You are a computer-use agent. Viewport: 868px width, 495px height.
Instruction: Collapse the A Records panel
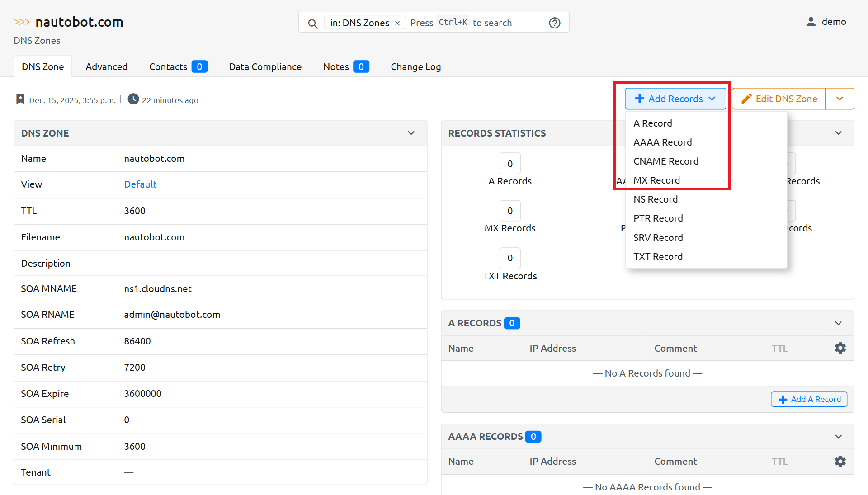(838, 323)
